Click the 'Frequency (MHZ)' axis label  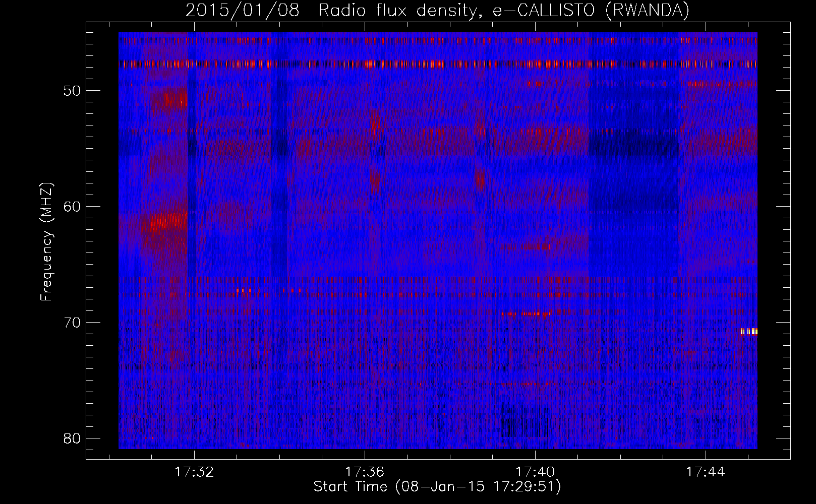pos(46,242)
